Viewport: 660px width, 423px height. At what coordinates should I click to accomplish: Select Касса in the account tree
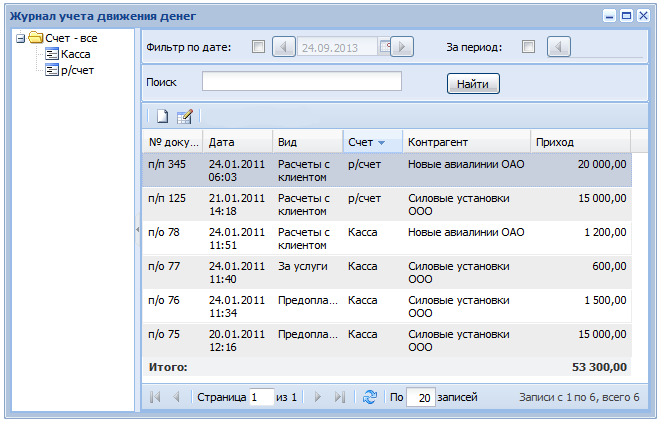pos(76,54)
